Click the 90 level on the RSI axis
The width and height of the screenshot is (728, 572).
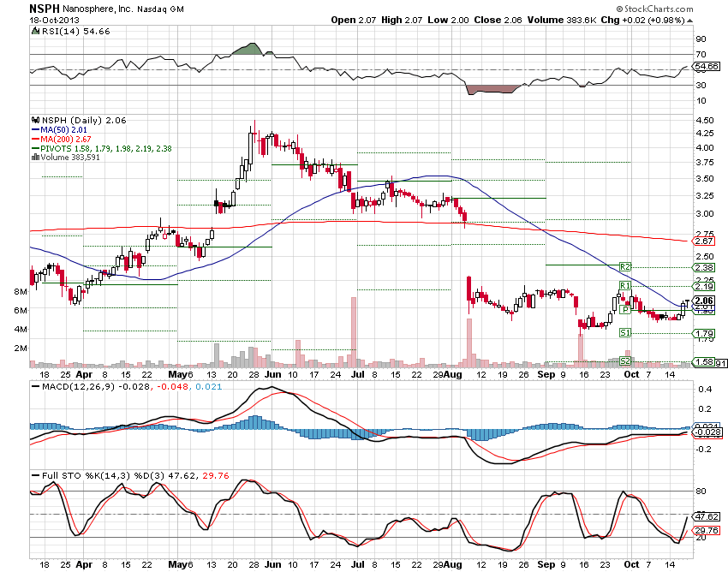coord(701,39)
